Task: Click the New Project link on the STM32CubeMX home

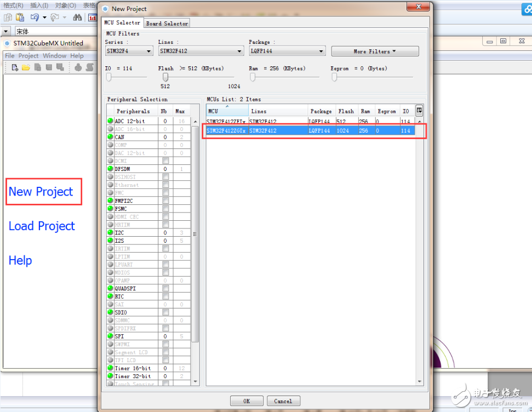Action: point(41,191)
